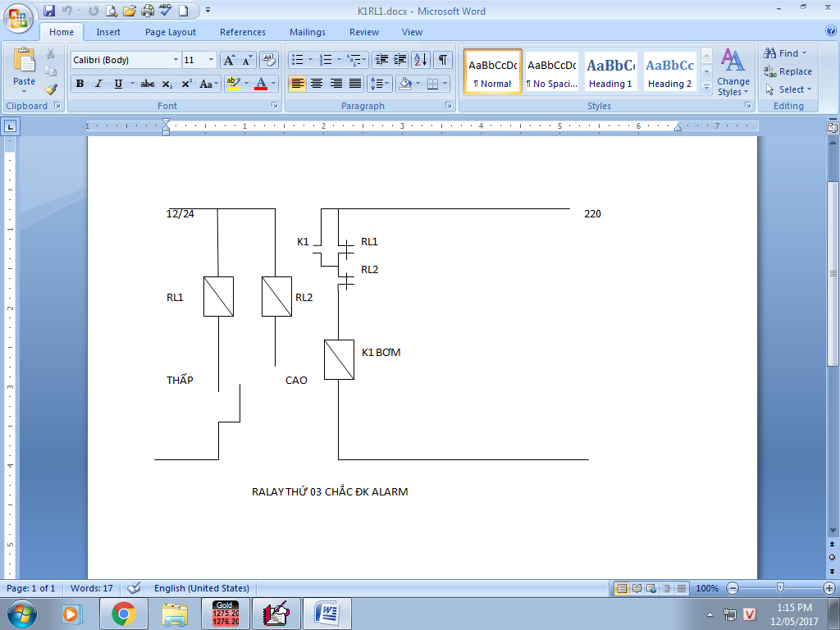Viewport: 840px width, 630px height.
Task: Toggle Italic formatting
Action: [x=99, y=84]
